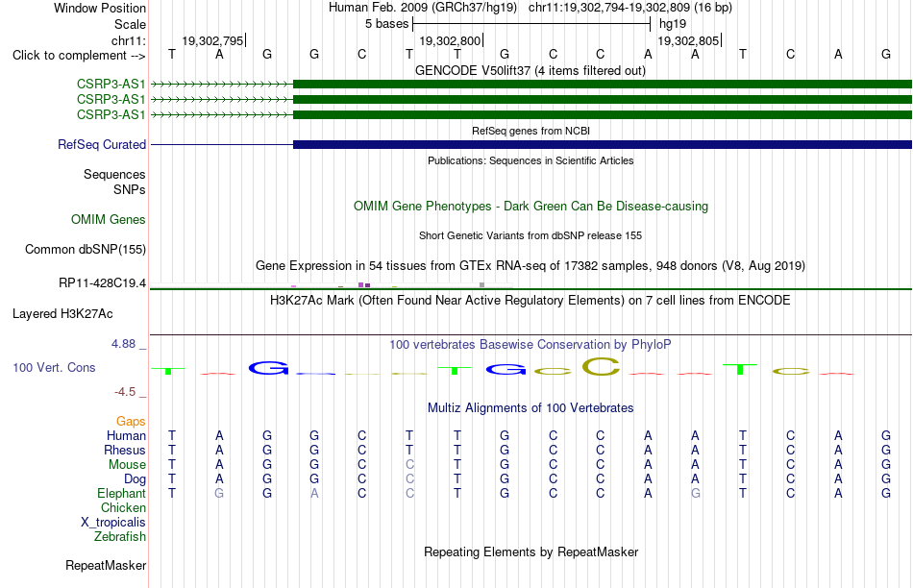This screenshot has width=913, height=588.
Task: Click the first large blue G in PhyloP logo
Action: coord(268,368)
